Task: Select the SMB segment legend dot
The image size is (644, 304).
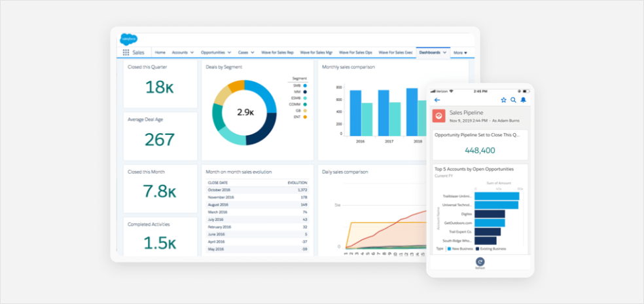Action: [x=305, y=85]
